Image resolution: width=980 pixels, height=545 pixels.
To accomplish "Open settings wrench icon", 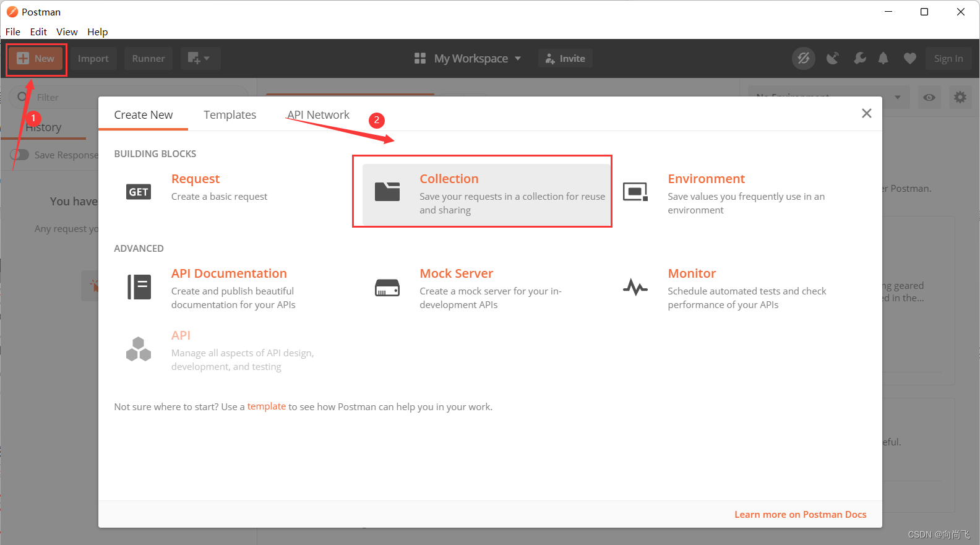I will point(859,59).
